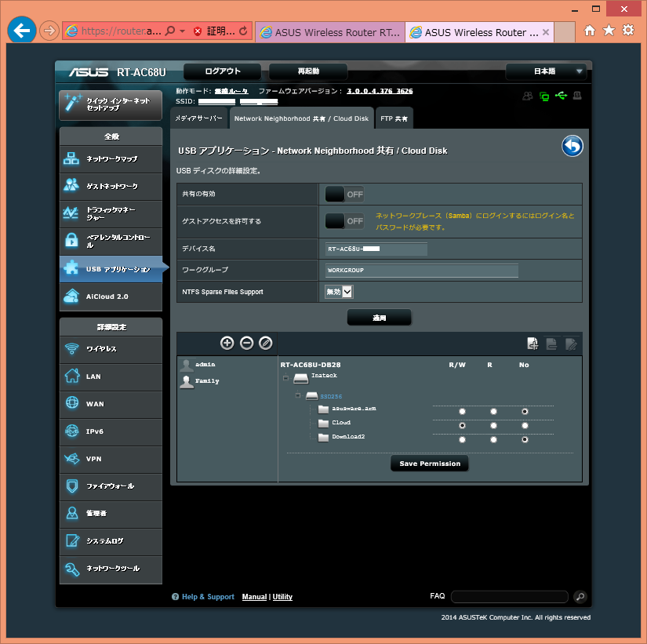Switch to first ASUS Wireless Router RT browser tab
The width and height of the screenshot is (647, 644).
(x=330, y=32)
